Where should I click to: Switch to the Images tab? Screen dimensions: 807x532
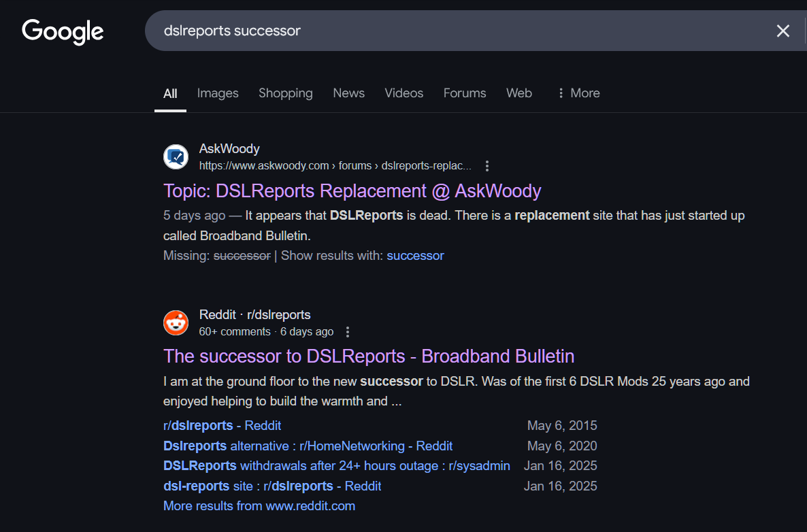pyautogui.click(x=218, y=93)
